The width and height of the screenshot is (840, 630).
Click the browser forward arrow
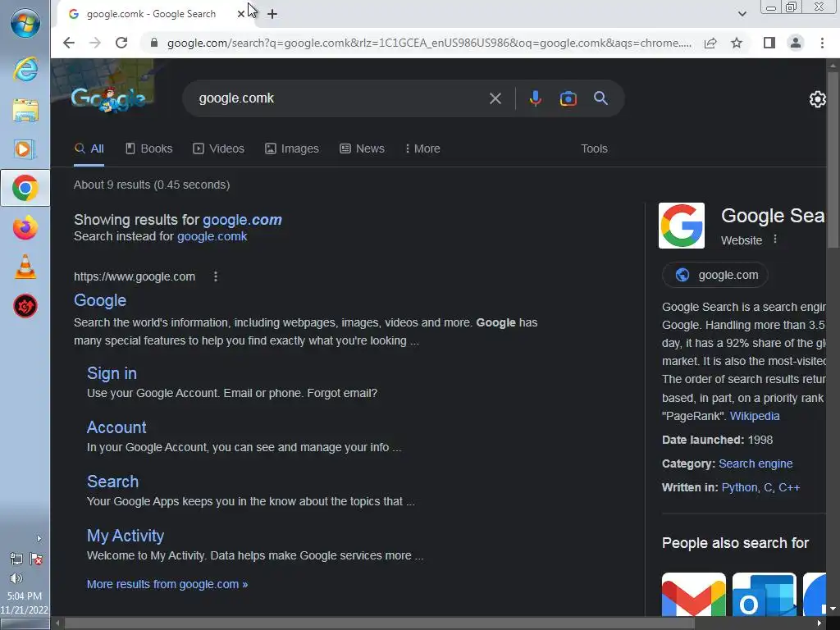coord(95,43)
